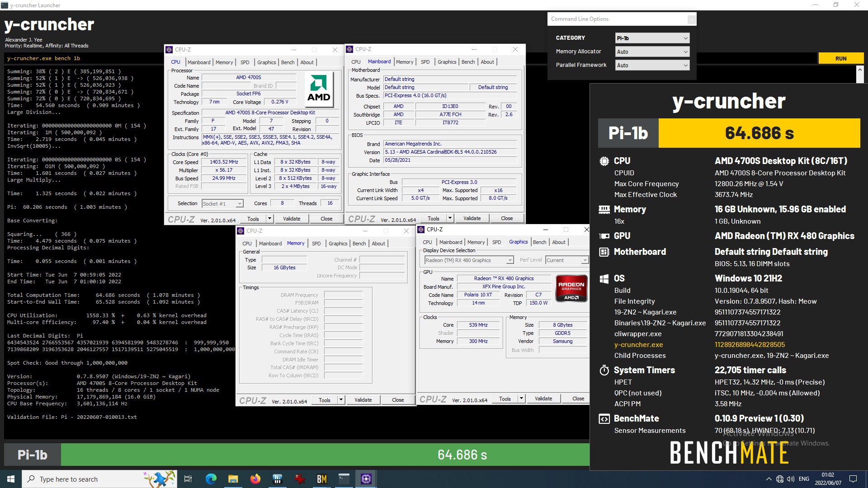Viewport: 868px width, 488px height.
Task: Open the display device selection dropdown
Action: (x=469, y=260)
